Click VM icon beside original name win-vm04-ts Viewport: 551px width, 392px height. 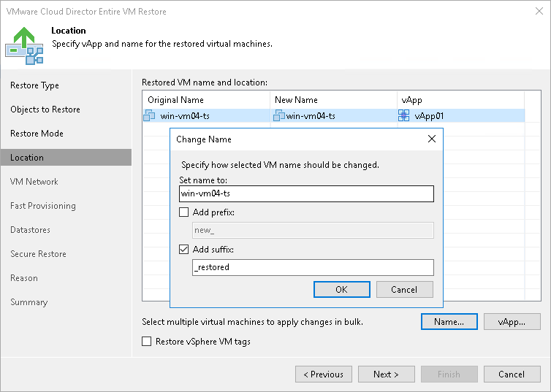tap(149, 115)
